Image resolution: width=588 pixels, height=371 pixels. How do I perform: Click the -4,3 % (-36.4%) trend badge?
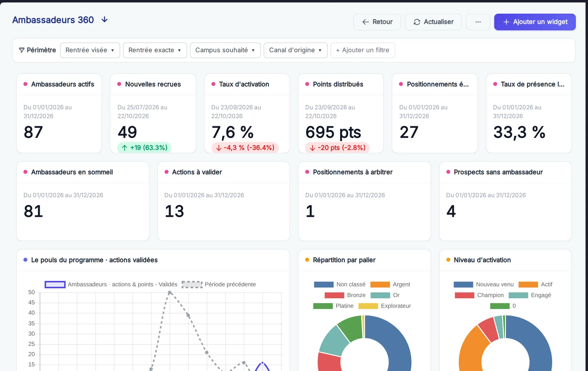[245, 148]
